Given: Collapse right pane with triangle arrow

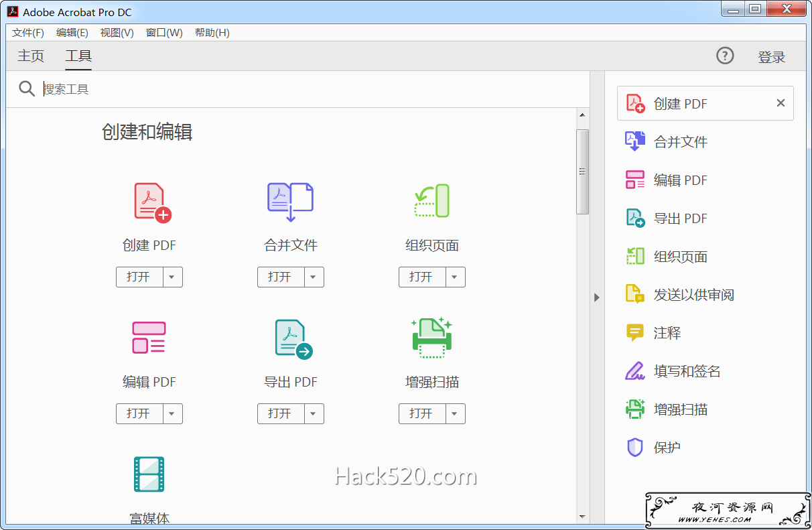Looking at the screenshot, I should (597, 297).
